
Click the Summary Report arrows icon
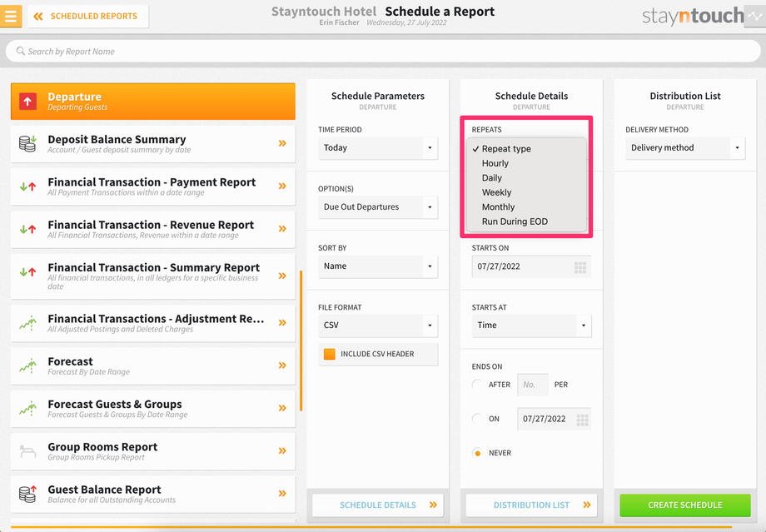click(27, 271)
